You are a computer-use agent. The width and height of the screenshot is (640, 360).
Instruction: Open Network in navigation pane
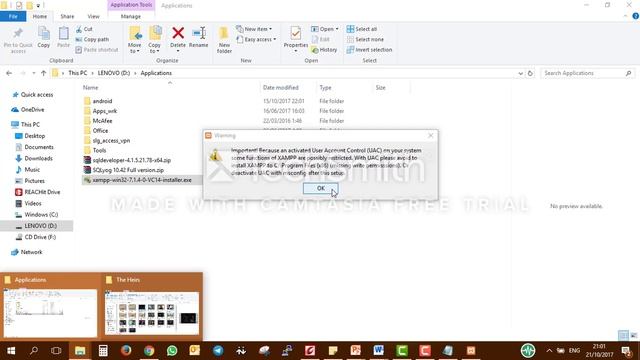(x=27, y=252)
